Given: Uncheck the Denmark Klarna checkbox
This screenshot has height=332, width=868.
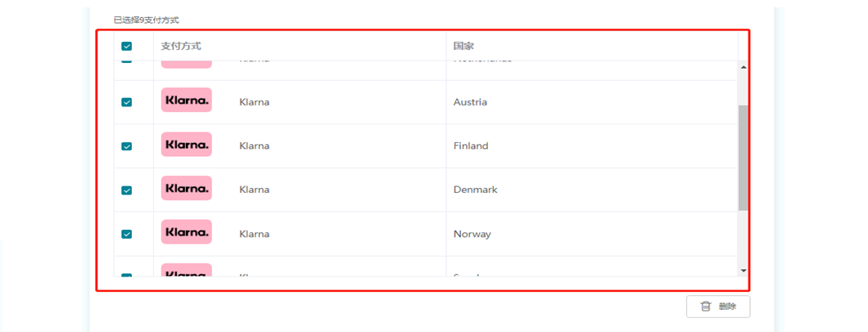Looking at the screenshot, I should point(127,190).
